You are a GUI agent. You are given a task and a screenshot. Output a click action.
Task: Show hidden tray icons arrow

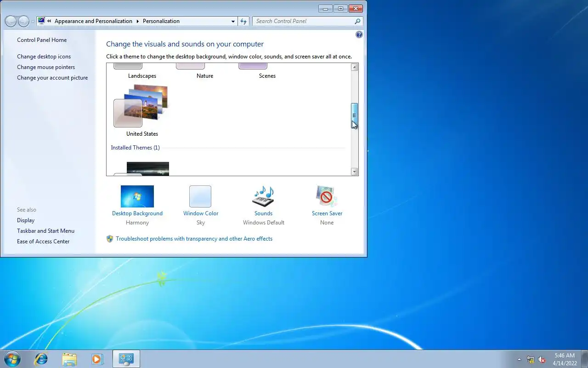tap(519, 360)
